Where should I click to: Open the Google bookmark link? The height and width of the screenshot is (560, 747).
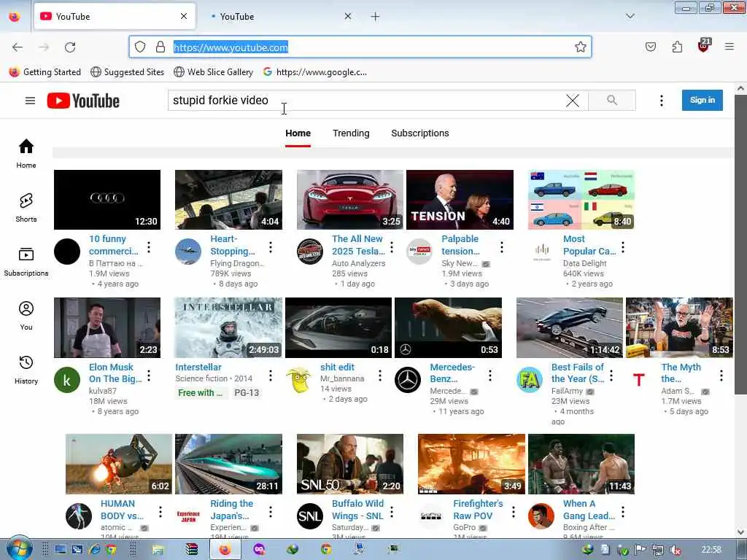(315, 72)
